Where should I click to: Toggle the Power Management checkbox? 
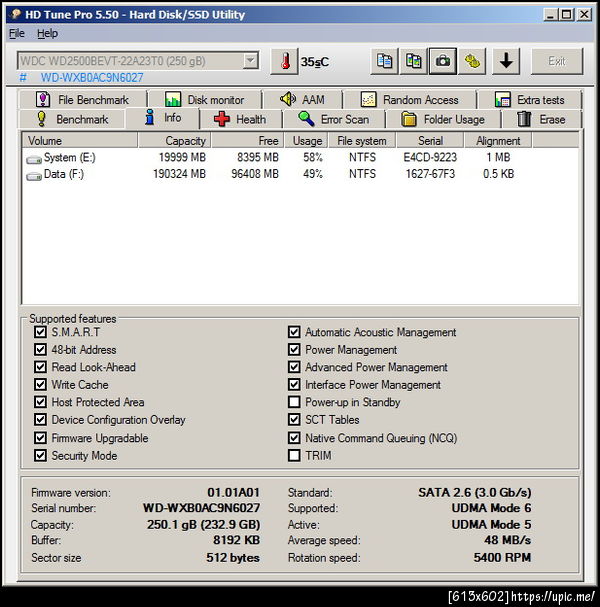(x=294, y=349)
